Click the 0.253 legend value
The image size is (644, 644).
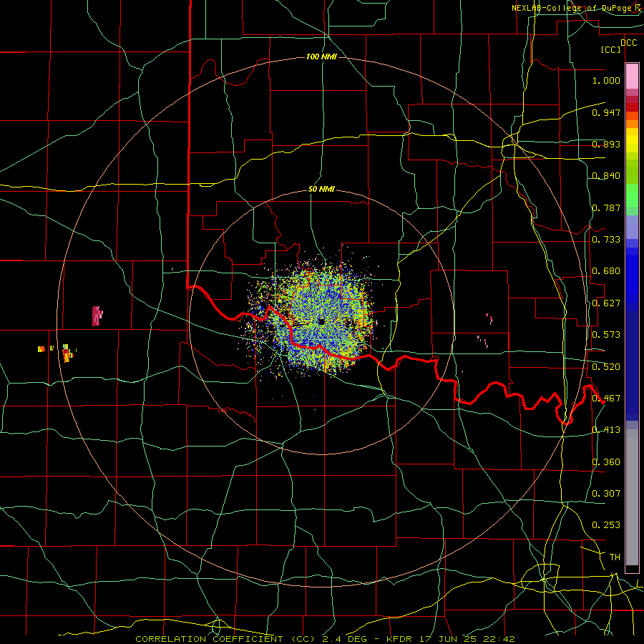(606, 525)
